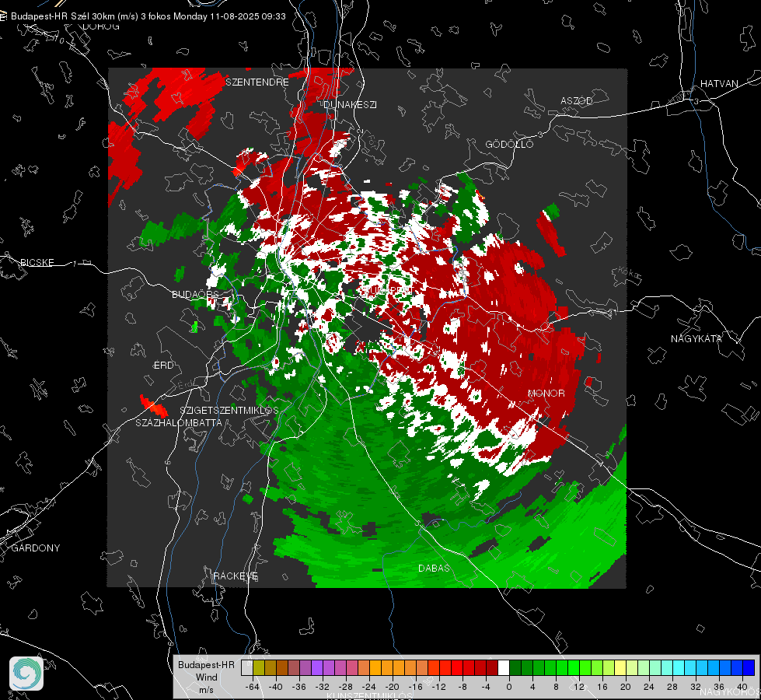Viewport: 761px width, 700px height.
Task: Click the Wind label in the legend
Action: 206,677
